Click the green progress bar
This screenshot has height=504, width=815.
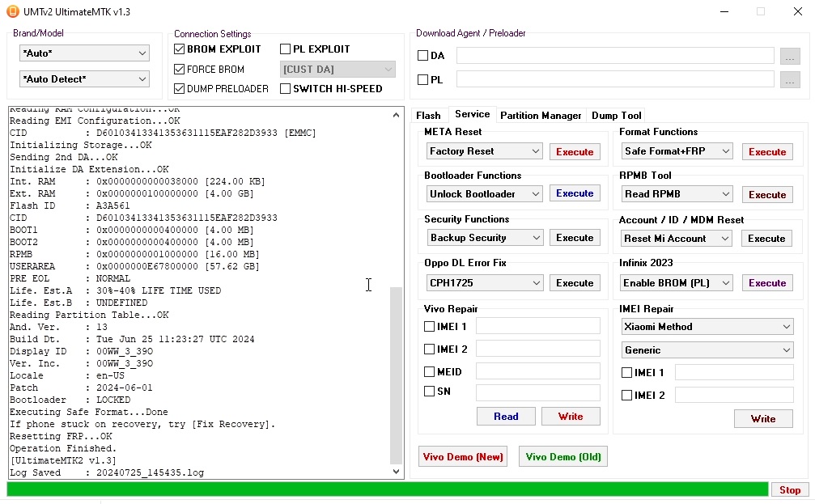[387, 489]
